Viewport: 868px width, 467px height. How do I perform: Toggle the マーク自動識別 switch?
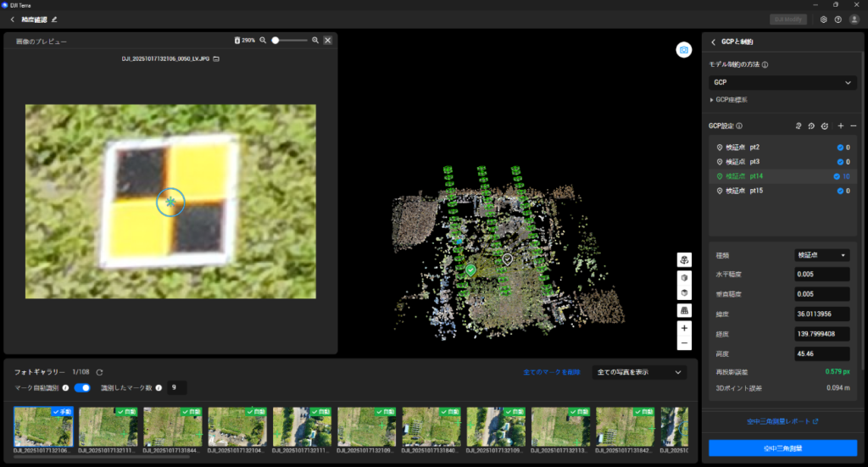click(x=82, y=387)
